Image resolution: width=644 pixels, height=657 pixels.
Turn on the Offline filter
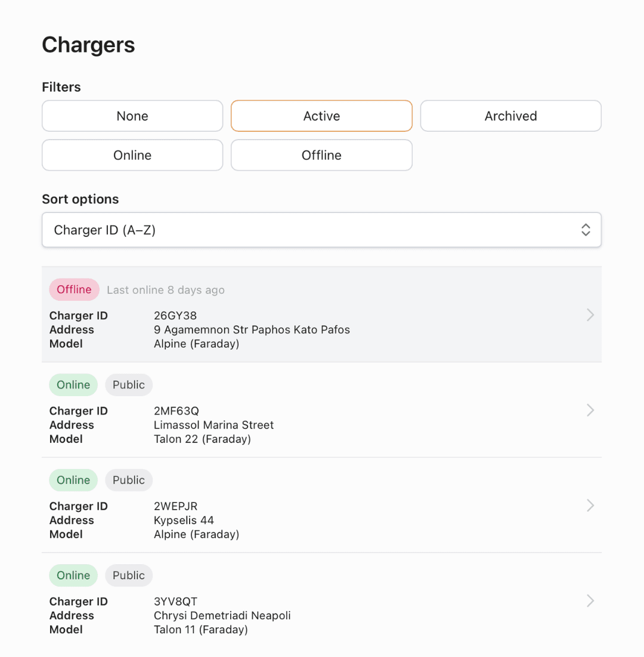tap(321, 155)
